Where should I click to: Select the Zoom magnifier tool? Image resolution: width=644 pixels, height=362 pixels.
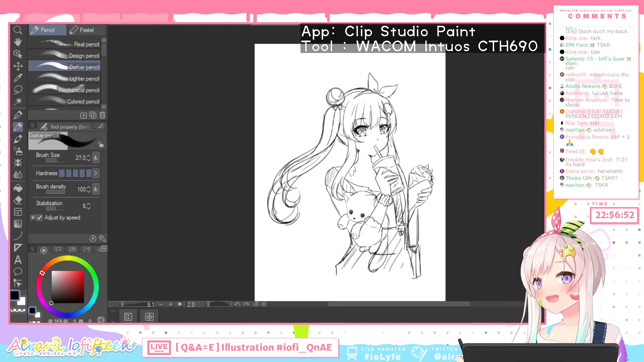[18, 30]
